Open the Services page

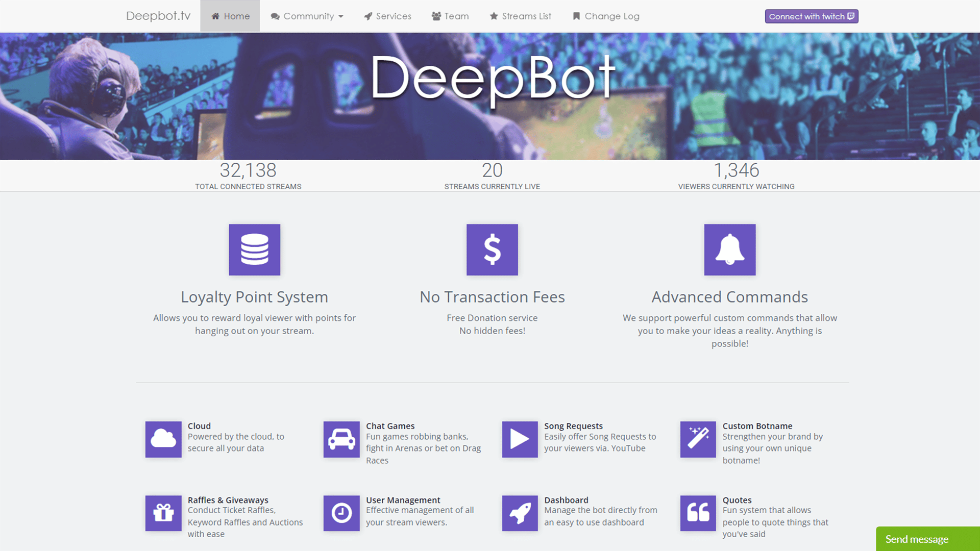point(387,16)
